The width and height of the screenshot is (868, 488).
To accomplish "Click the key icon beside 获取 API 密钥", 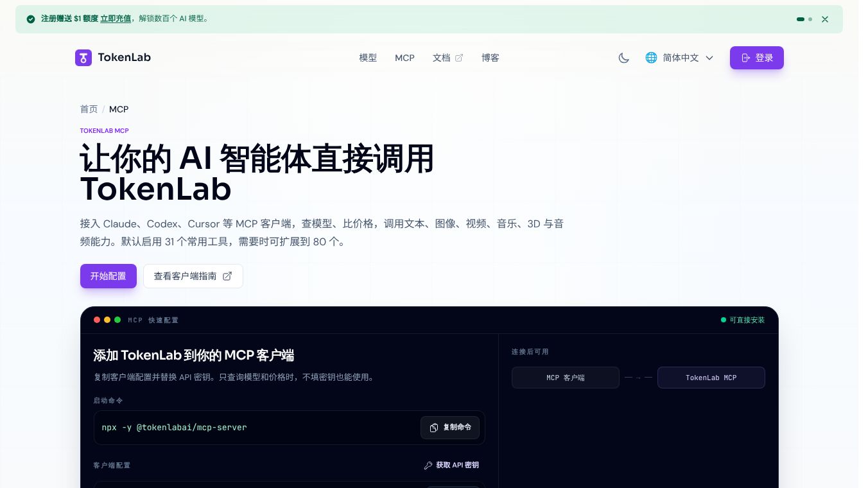I will pos(428,466).
